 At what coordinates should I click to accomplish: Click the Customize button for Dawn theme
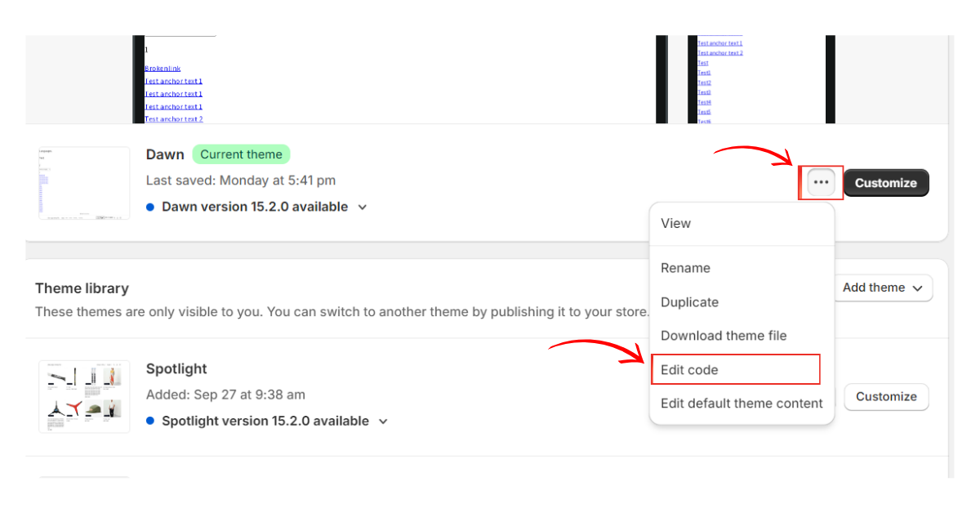coord(886,183)
